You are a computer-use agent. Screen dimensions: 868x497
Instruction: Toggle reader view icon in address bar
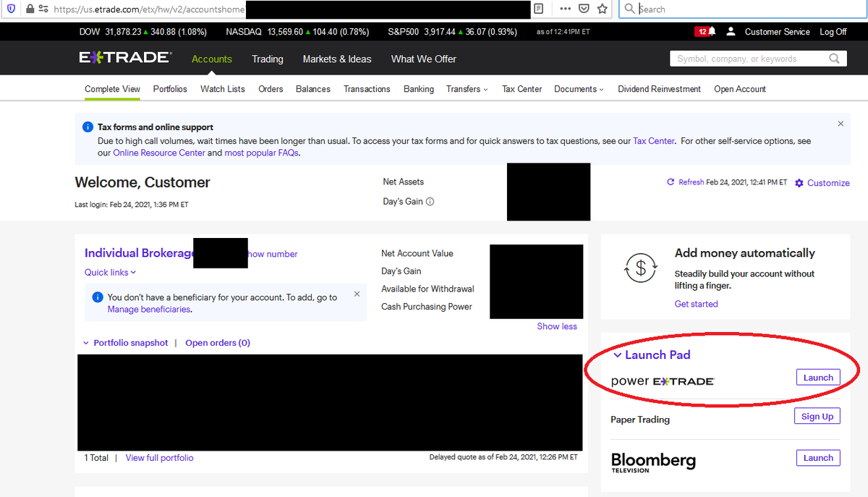pos(538,9)
